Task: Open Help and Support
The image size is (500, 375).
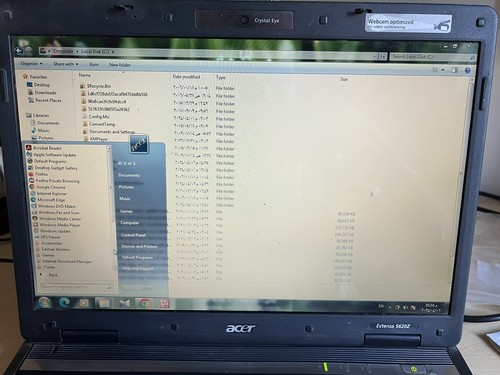Action: (138, 268)
